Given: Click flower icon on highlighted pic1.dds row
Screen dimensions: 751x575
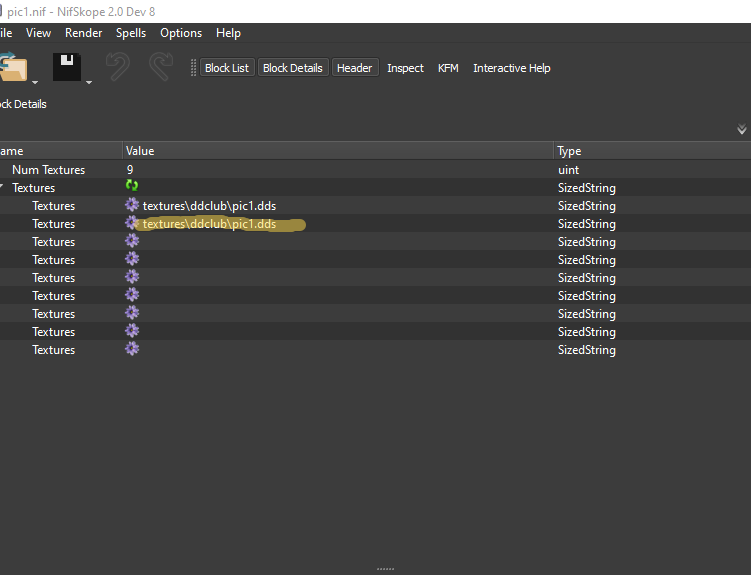Looking at the screenshot, I should (132, 223).
